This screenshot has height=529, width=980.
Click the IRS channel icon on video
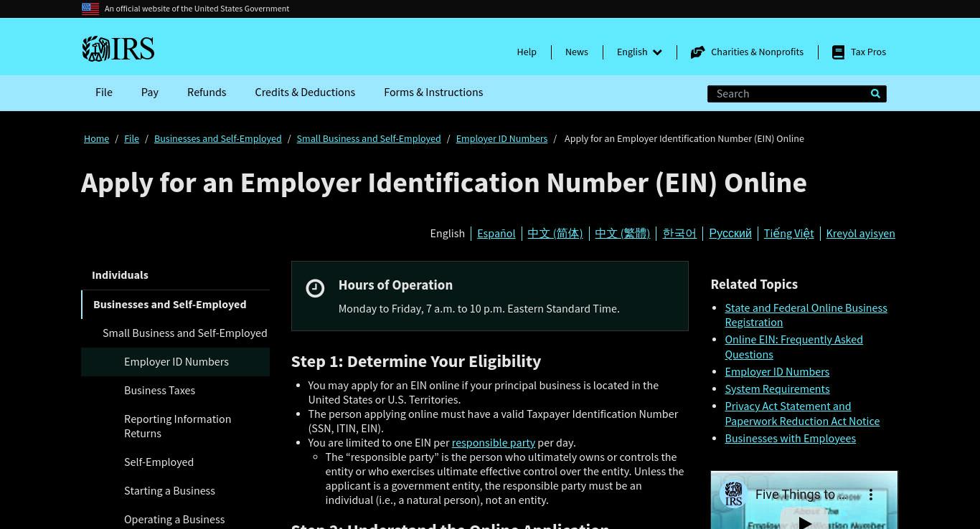(x=733, y=495)
